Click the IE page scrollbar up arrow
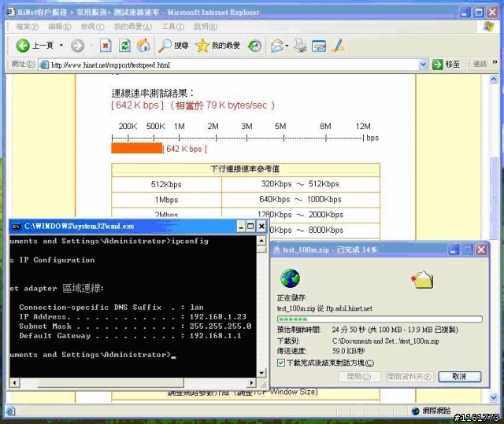 pyautogui.click(x=494, y=79)
